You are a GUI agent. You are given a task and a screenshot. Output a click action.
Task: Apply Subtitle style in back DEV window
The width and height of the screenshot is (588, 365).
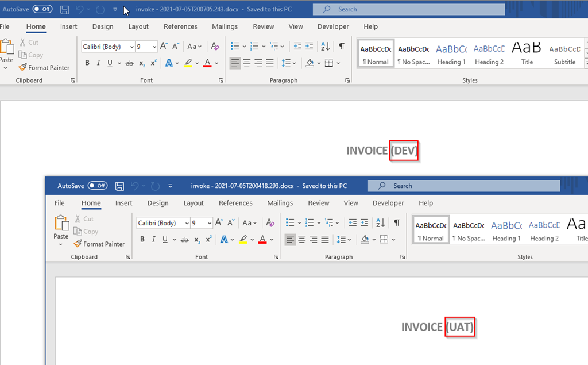tap(564, 54)
